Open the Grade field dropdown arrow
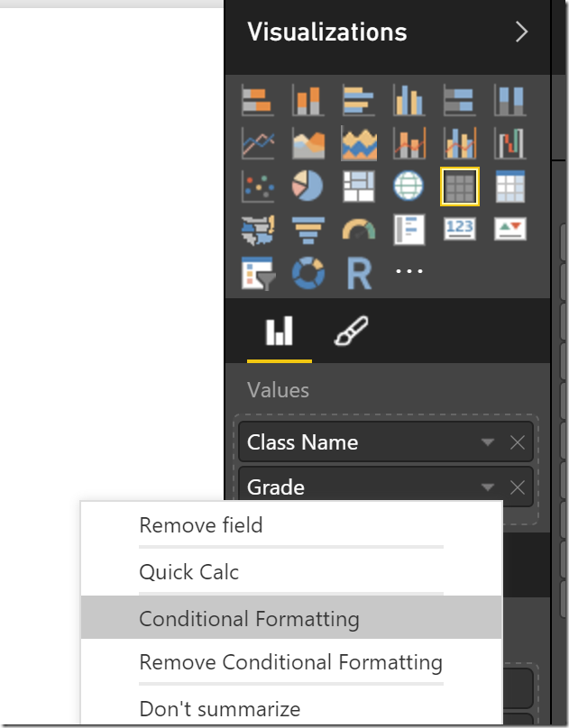Image resolution: width=569 pixels, height=728 pixels. point(488,487)
